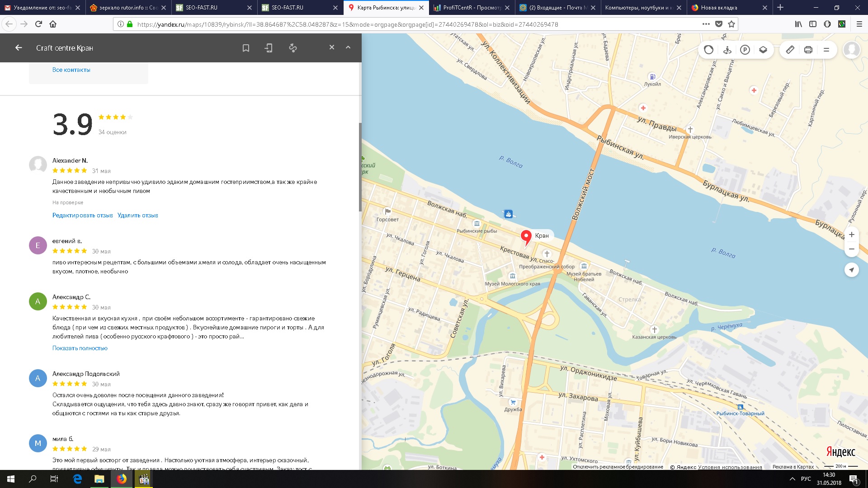Open Firefox library icon
This screenshot has height=488, width=868.
click(798, 24)
